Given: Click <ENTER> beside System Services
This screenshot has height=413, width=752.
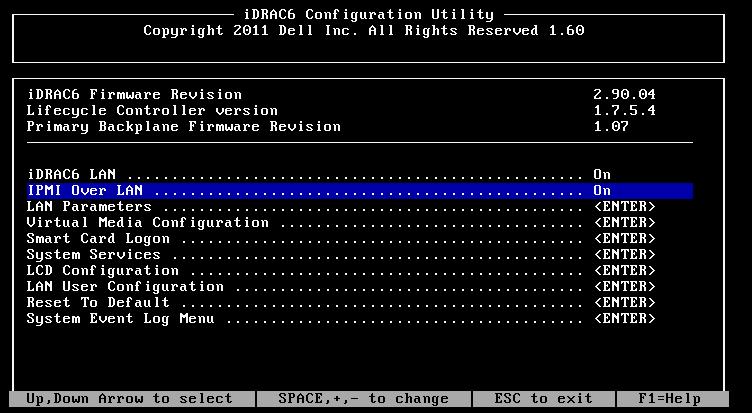Looking at the screenshot, I should (x=624, y=254).
